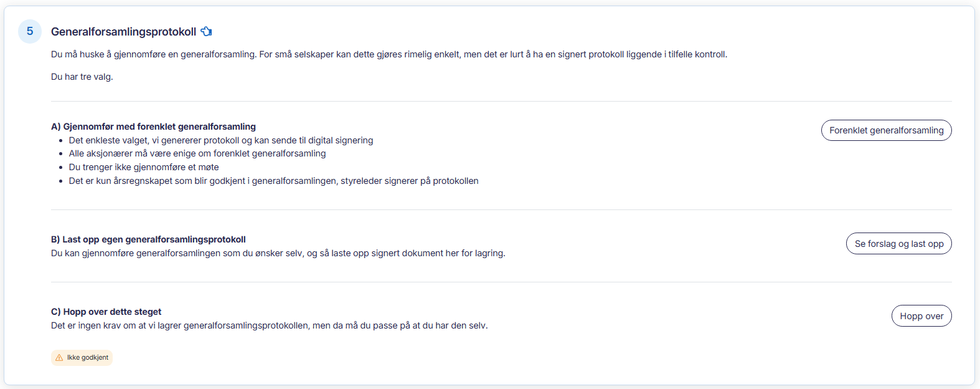Click the text 'Du har tre valg.'
Screen dimensions: 980x389
[x=82, y=77]
